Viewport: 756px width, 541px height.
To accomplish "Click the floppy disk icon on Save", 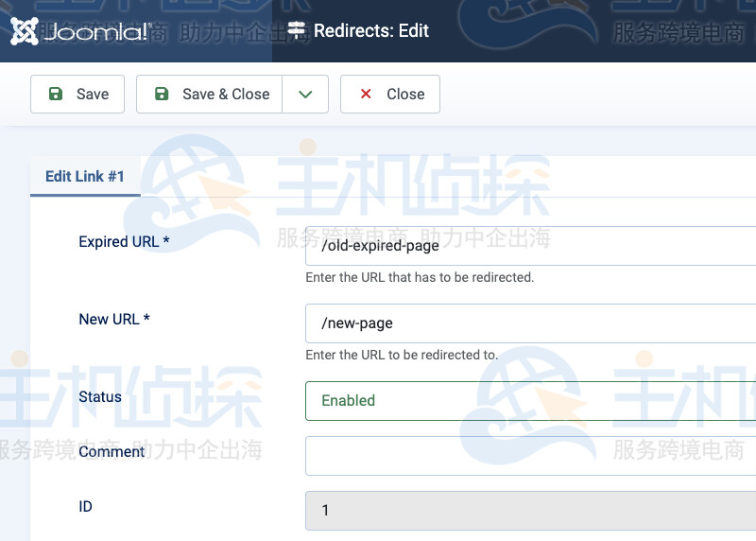I will point(56,94).
